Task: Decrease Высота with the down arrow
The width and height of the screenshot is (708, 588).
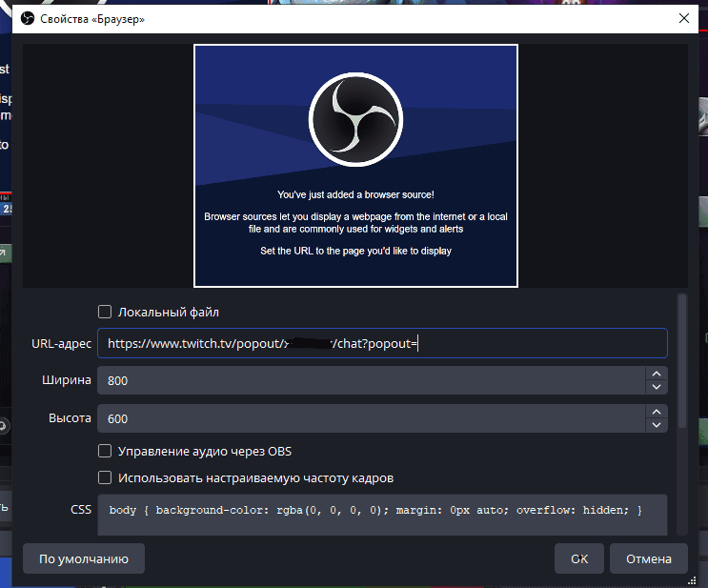Action: coord(656,425)
